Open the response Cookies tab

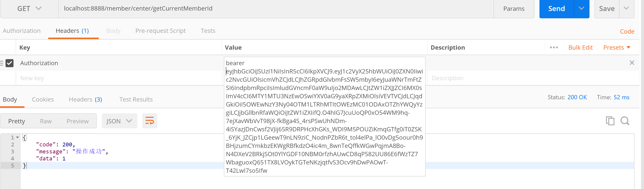pos(43,100)
